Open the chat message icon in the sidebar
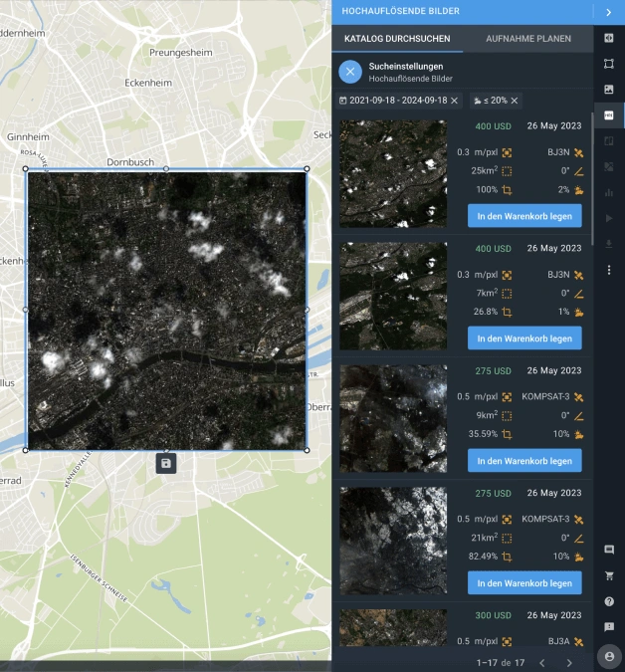Viewport: 625px width, 672px height. tap(609, 550)
